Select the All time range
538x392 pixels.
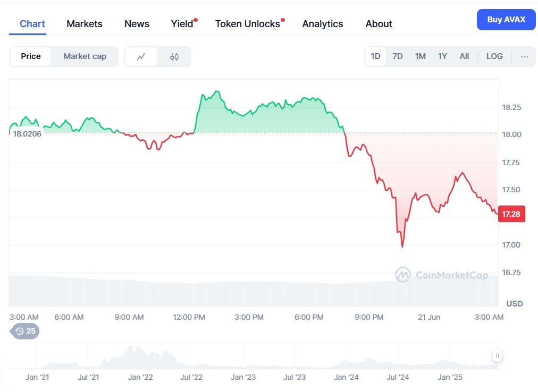[x=464, y=56]
